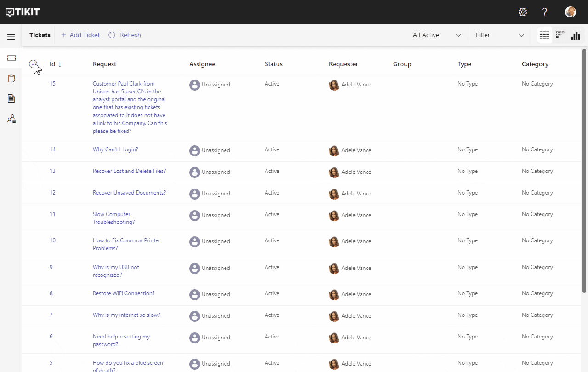Screen dimensions: 588x372
Task: Click the Add Ticket button
Action: [x=80, y=35]
